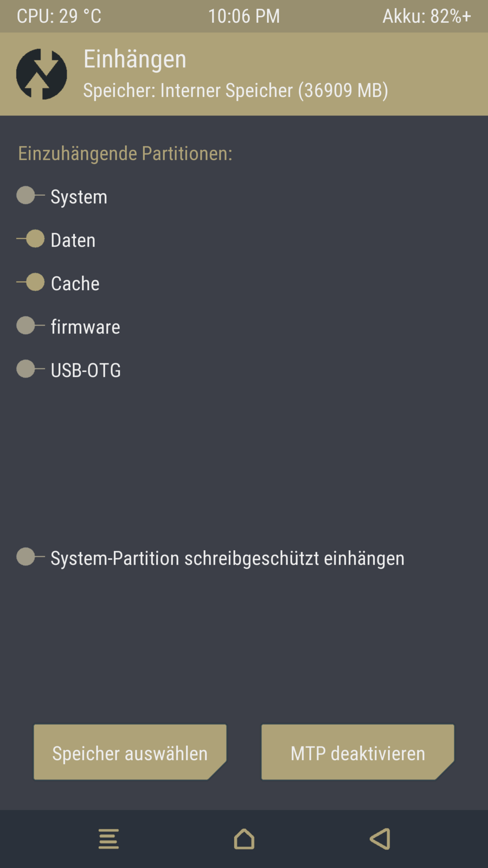Disable the Cache partition switch
This screenshot has height=868, width=488.
(x=30, y=282)
